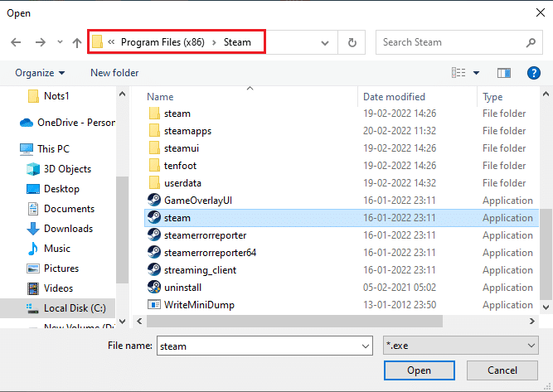Sort by Date modified column header
Image resolution: width=553 pixels, height=392 pixels.
pos(394,97)
